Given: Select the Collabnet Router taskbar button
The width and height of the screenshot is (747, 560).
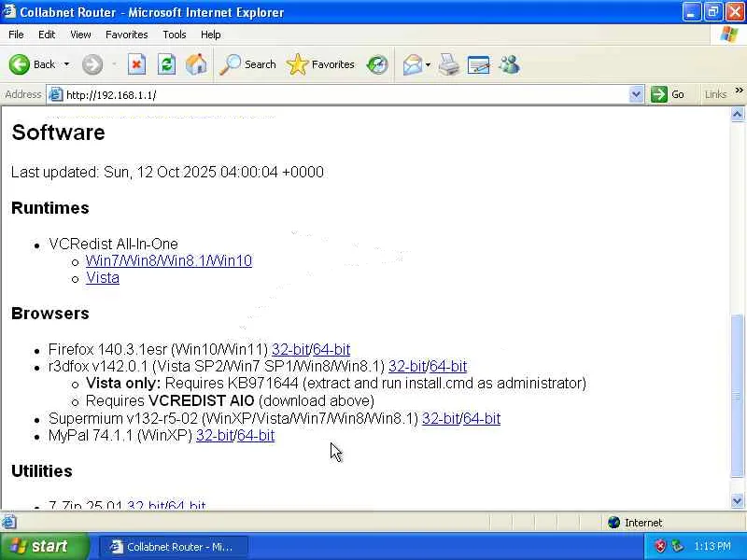Looking at the screenshot, I should 174,547.
